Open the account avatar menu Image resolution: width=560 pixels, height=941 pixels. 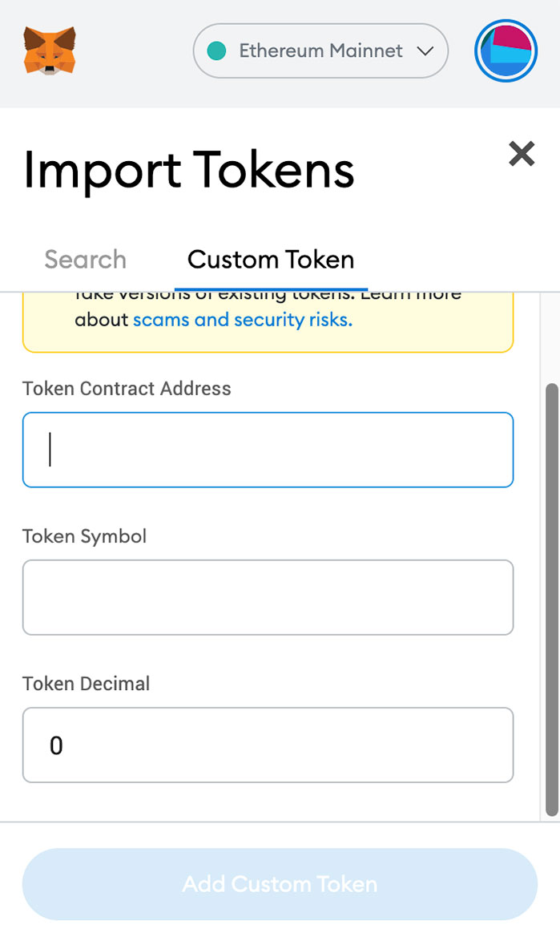click(506, 51)
